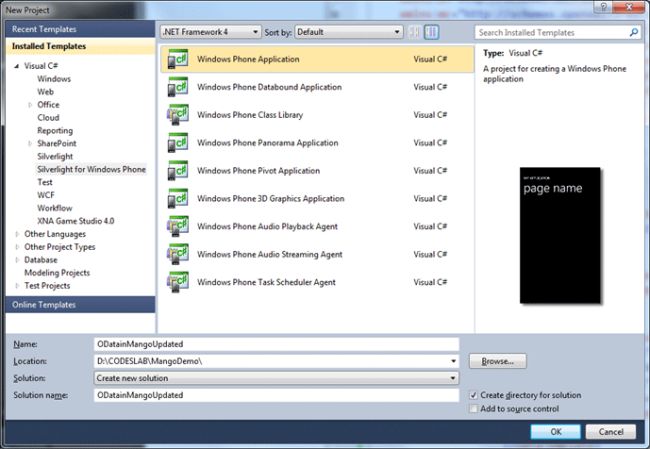Open the .NET Framework 4 dropdown

211,32
